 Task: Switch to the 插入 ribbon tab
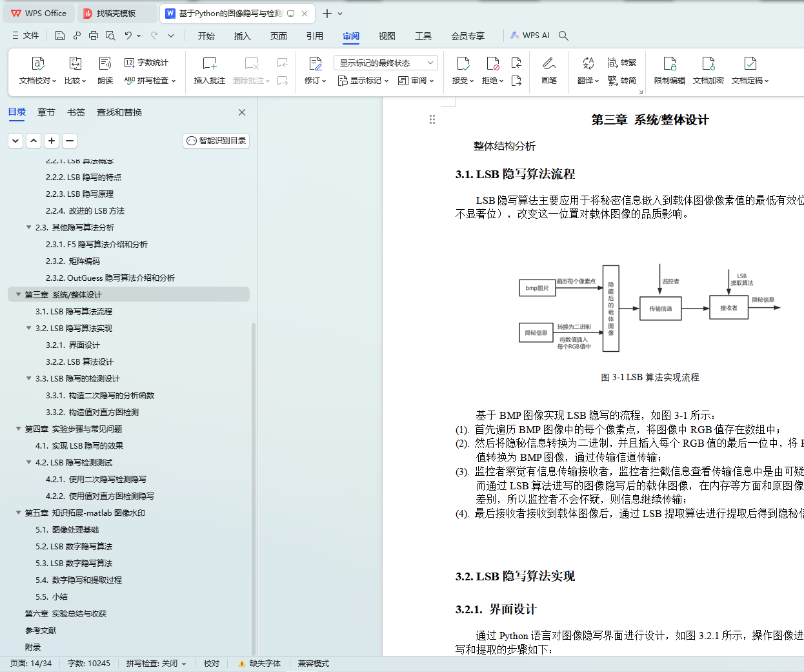pyautogui.click(x=243, y=36)
